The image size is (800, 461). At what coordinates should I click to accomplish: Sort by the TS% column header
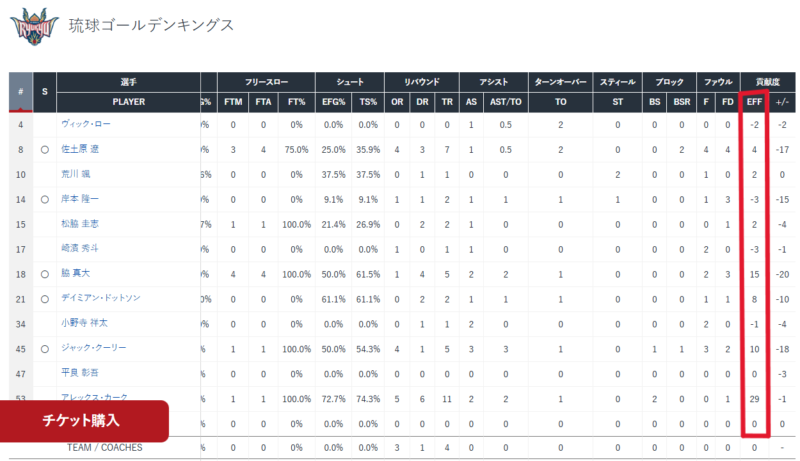pyautogui.click(x=368, y=102)
